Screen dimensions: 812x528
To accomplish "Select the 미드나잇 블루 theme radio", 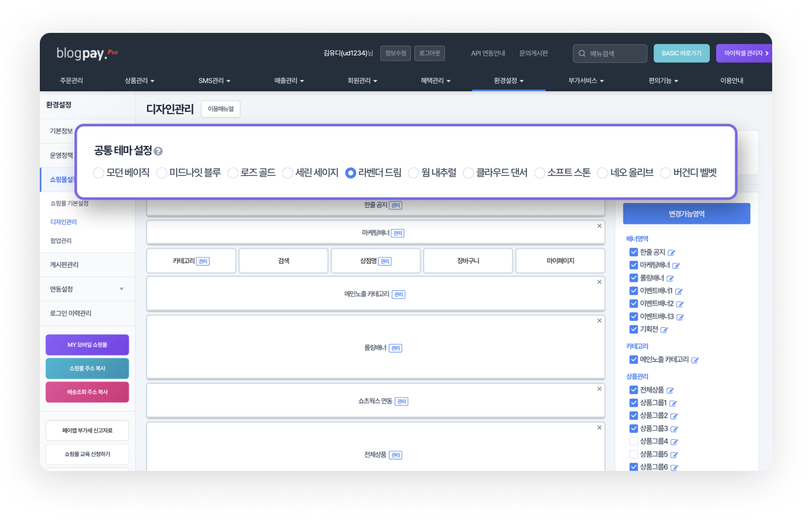I will pos(162,173).
